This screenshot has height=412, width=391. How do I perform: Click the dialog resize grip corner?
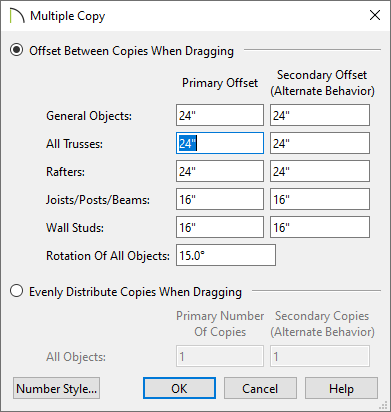click(383, 405)
